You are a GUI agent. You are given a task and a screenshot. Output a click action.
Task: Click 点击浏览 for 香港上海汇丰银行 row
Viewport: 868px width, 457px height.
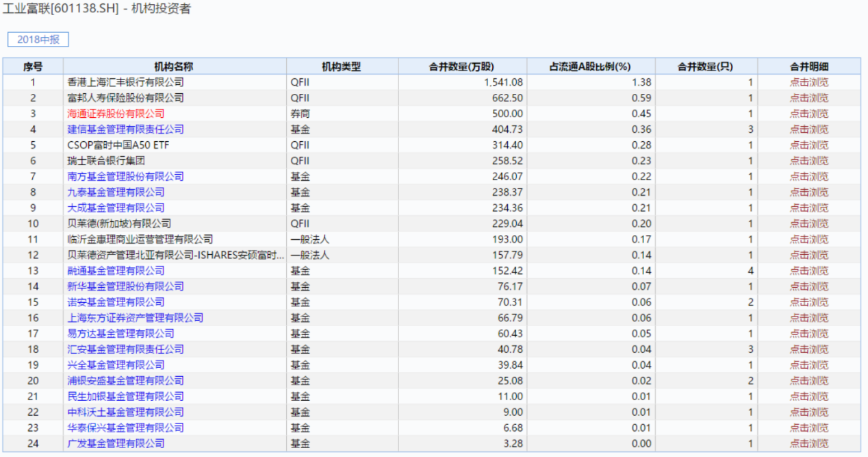pyautogui.click(x=809, y=82)
